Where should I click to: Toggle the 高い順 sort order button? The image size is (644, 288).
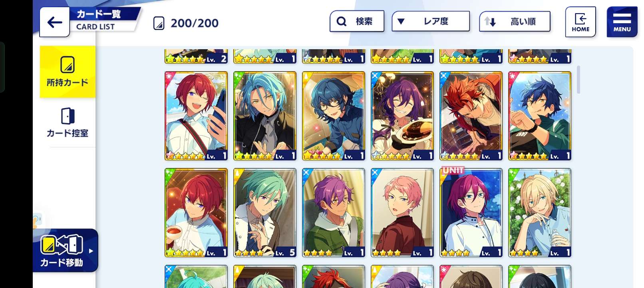click(x=515, y=22)
